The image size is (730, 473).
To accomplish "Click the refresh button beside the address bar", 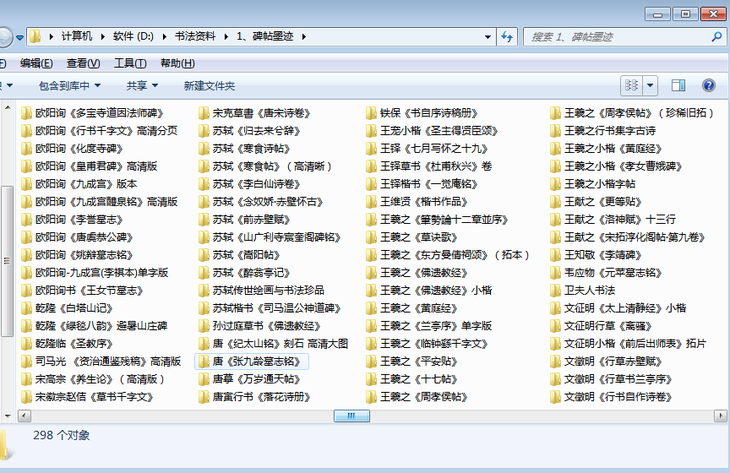I will (507, 36).
